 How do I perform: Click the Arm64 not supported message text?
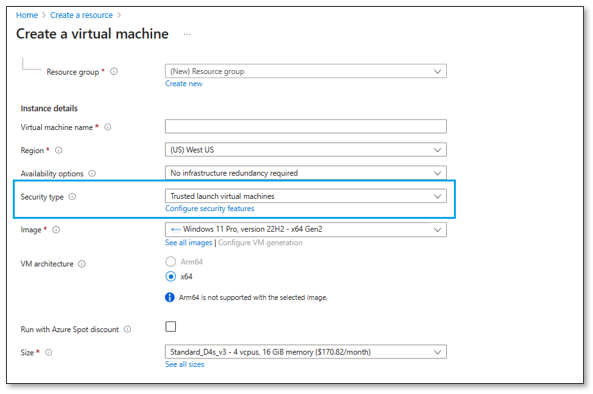(x=253, y=298)
